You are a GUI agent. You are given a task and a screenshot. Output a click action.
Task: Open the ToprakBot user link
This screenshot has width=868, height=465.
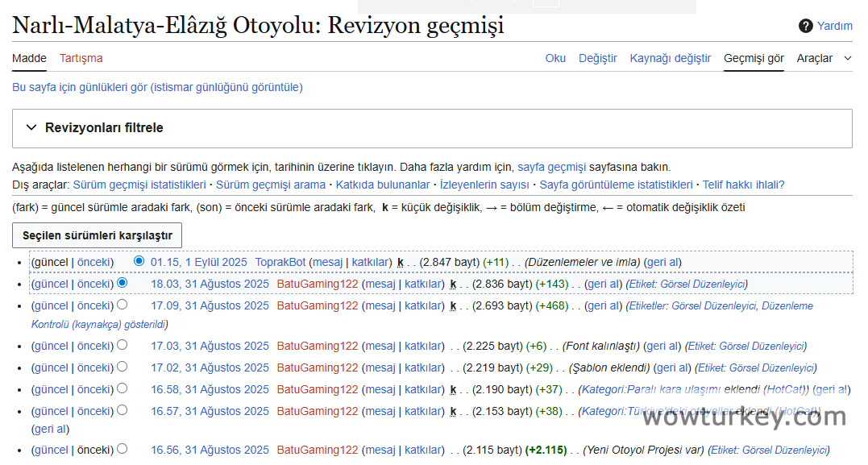pos(280,262)
